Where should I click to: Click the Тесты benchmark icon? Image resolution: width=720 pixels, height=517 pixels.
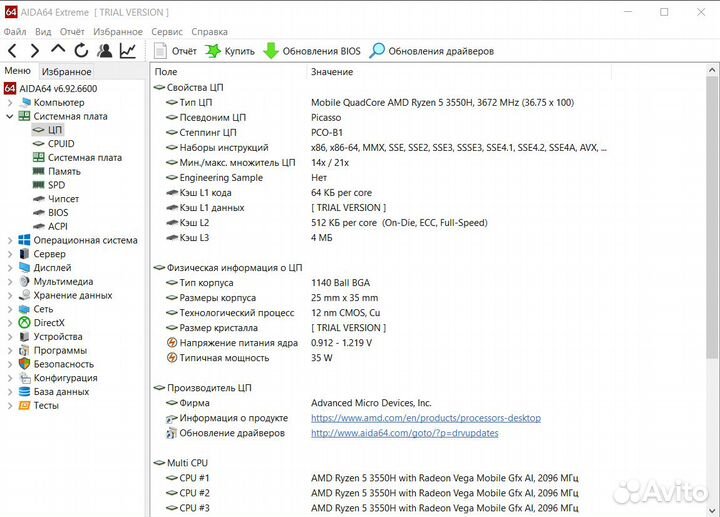point(24,405)
